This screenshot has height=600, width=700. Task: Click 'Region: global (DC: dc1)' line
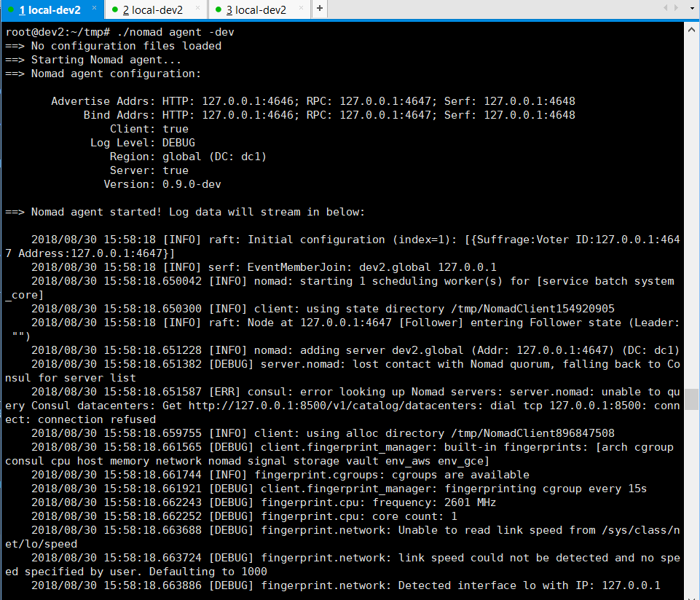(x=188, y=157)
